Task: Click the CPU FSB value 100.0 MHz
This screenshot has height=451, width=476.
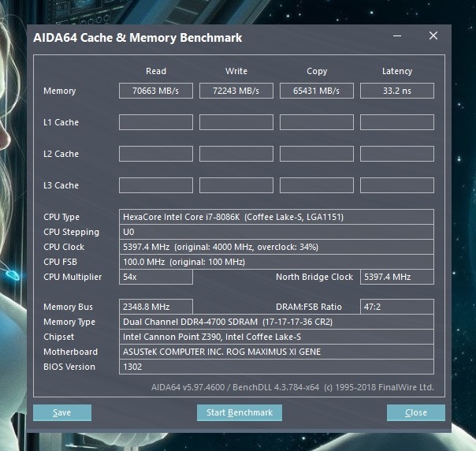Action: (x=277, y=262)
